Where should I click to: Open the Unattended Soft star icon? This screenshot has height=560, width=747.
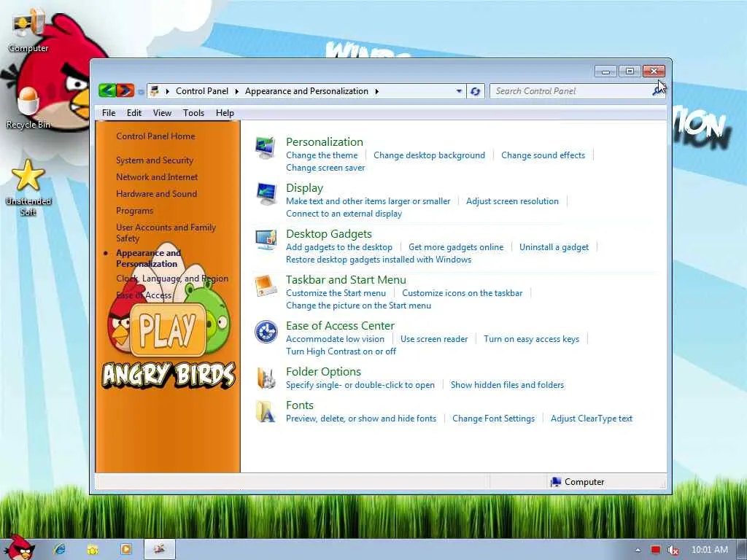28,187
